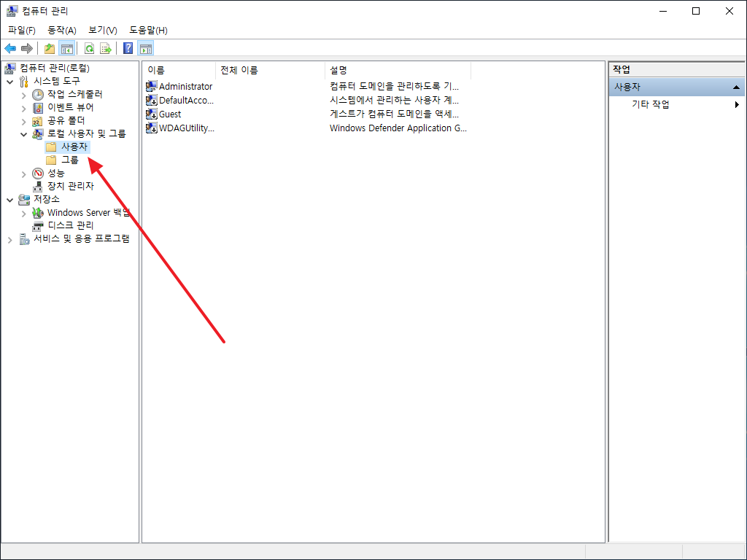Expand the 서비스 및 응용 프로그램 node
The height and width of the screenshot is (560, 747).
point(10,240)
